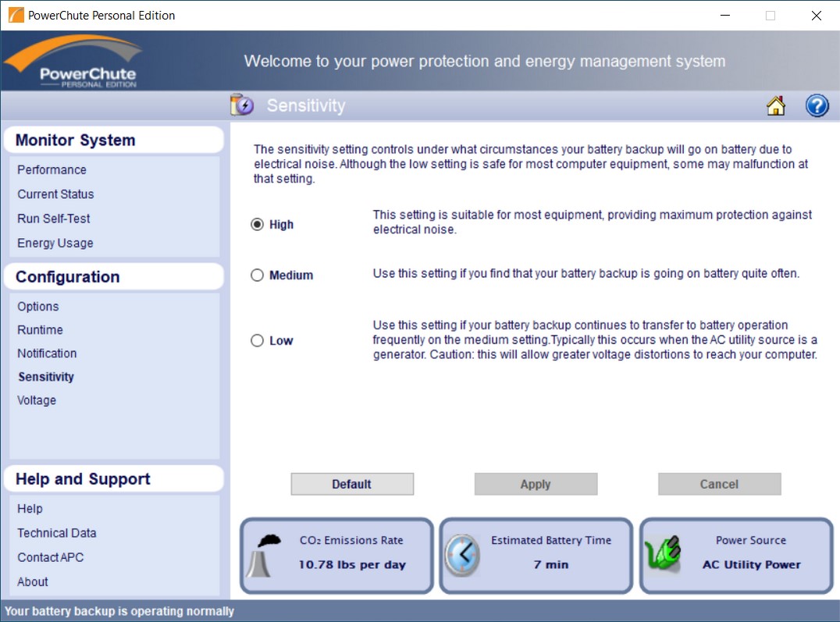The image size is (840, 622).
Task: Click the PowerChute logo
Action: pos(73,61)
